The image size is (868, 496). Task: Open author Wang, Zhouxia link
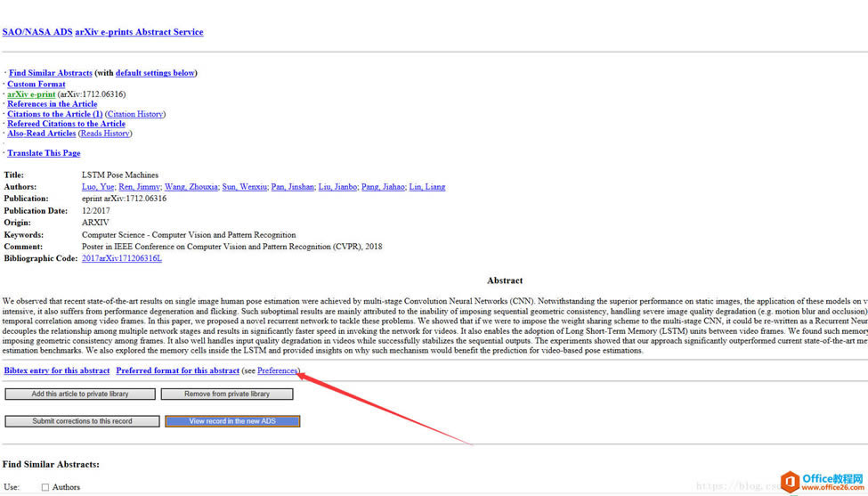click(x=191, y=187)
